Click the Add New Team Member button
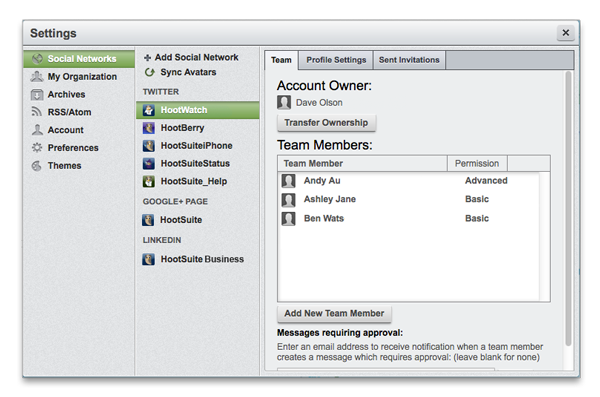Image resolution: width=600 pixels, height=397 pixels. (x=334, y=314)
